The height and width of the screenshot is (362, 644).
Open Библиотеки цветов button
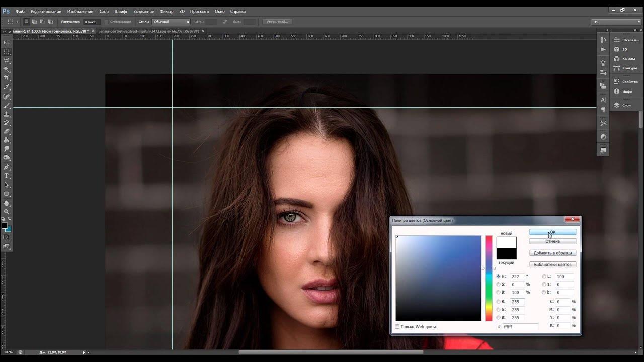tap(552, 264)
